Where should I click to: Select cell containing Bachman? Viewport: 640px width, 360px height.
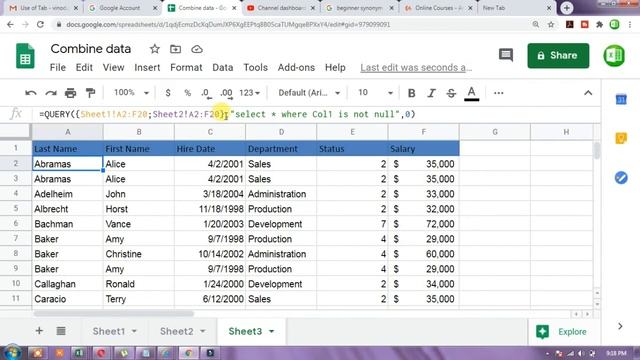tap(67, 224)
